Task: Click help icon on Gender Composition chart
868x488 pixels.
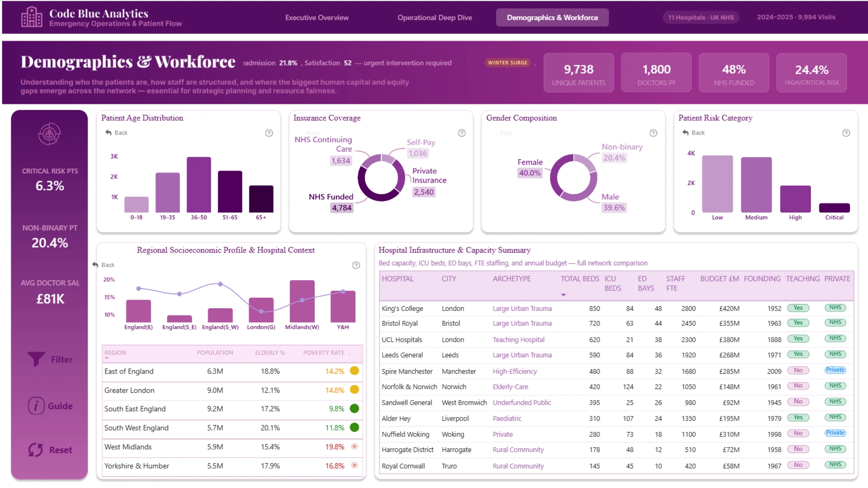Action: click(653, 133)
